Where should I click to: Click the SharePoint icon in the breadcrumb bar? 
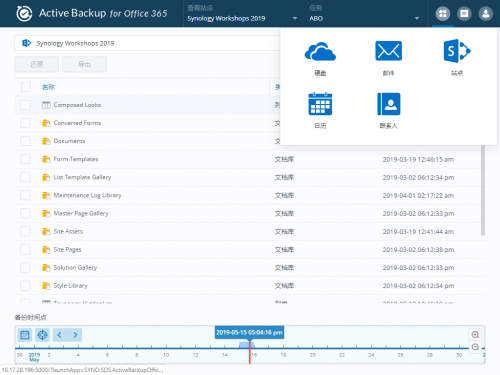26,43
